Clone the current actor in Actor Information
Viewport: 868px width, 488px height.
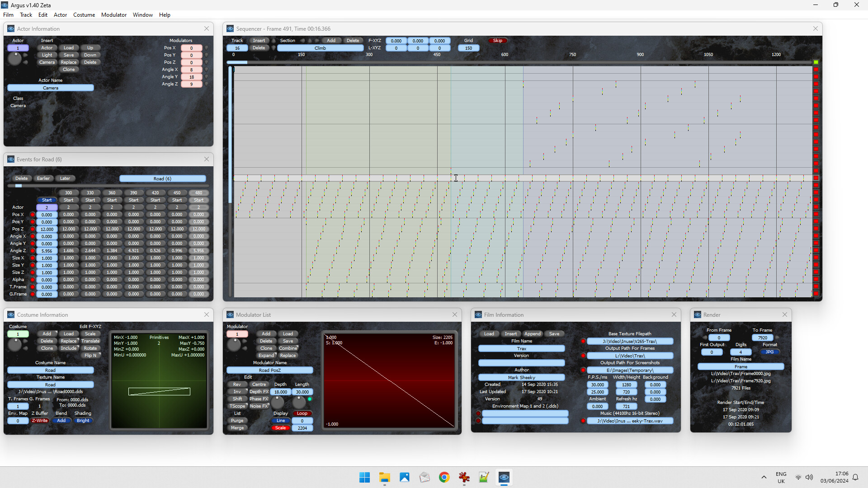coord(69,69)
